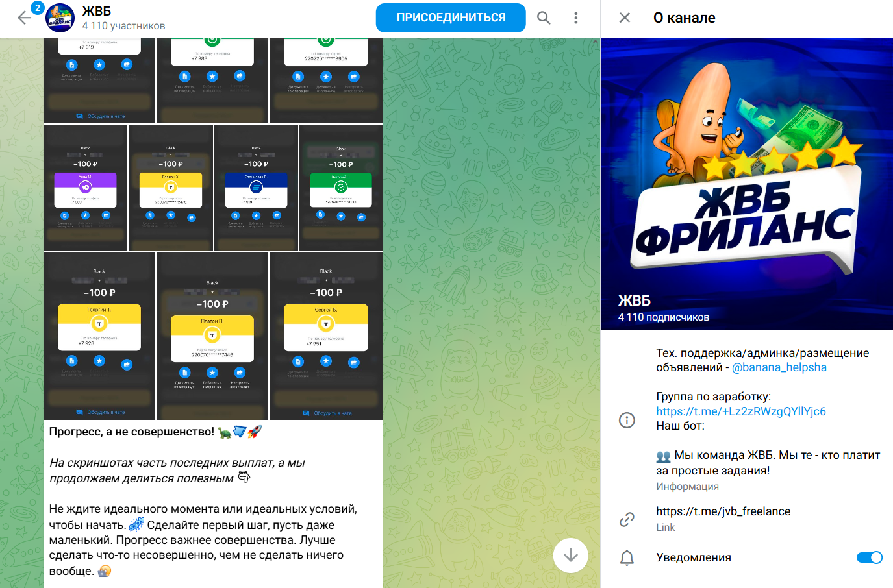Click the bell notifications icon

click(627, 557)
